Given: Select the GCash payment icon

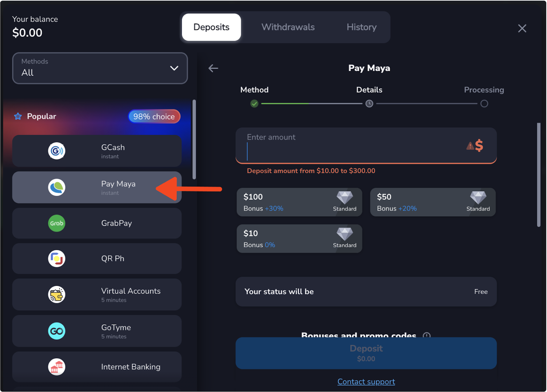Looking at the screenshot, I should 56,151.
